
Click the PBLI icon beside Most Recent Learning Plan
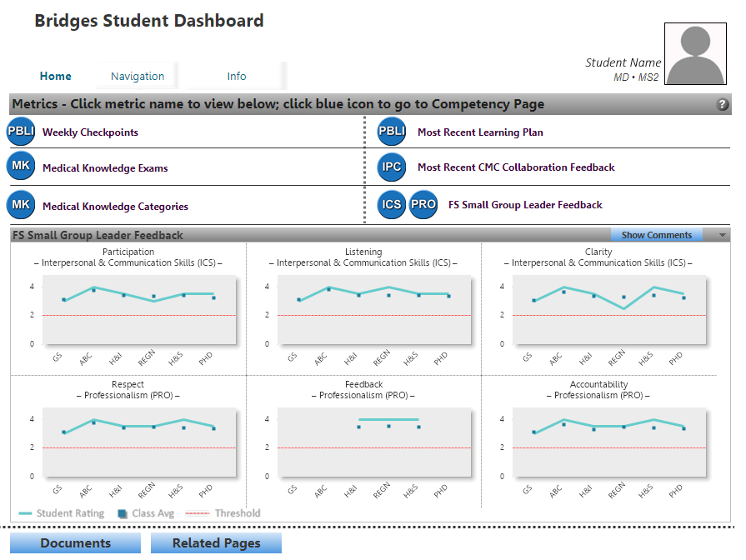click(x=392, y=132)
